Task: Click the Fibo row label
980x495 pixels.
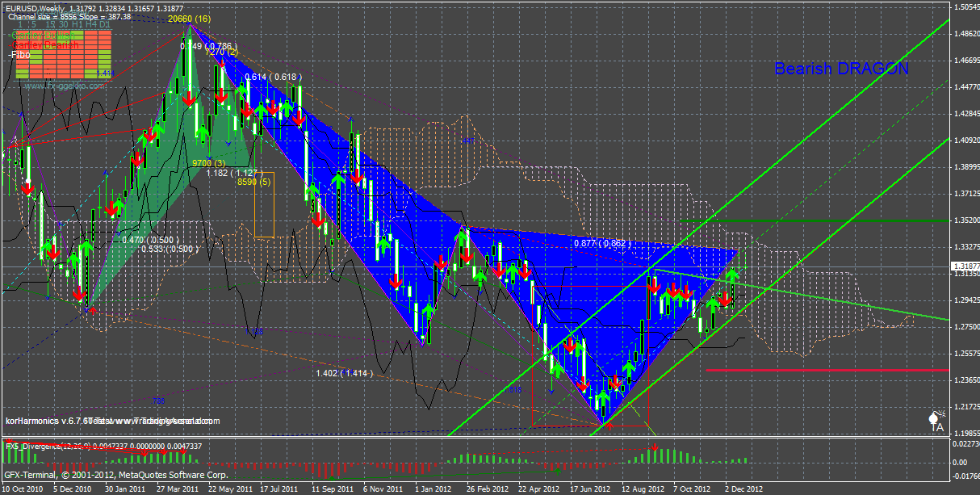Action: coord(19,55)
